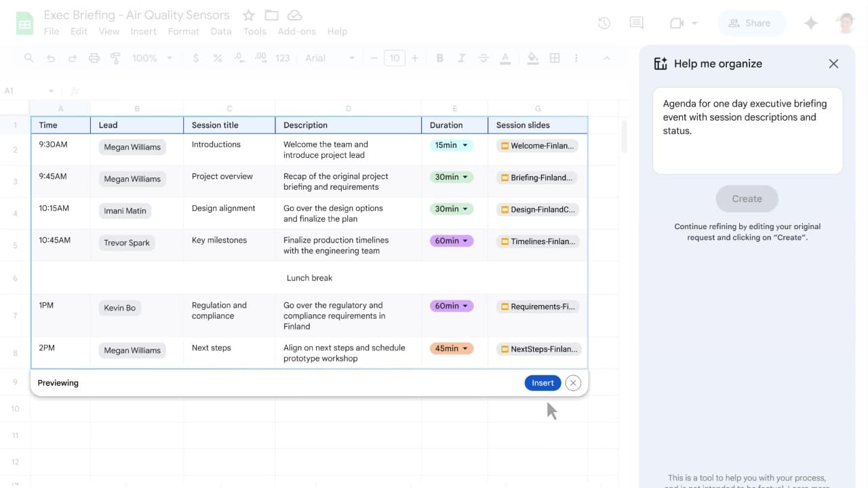Click the print icon in toolbar

coord(94,58)
